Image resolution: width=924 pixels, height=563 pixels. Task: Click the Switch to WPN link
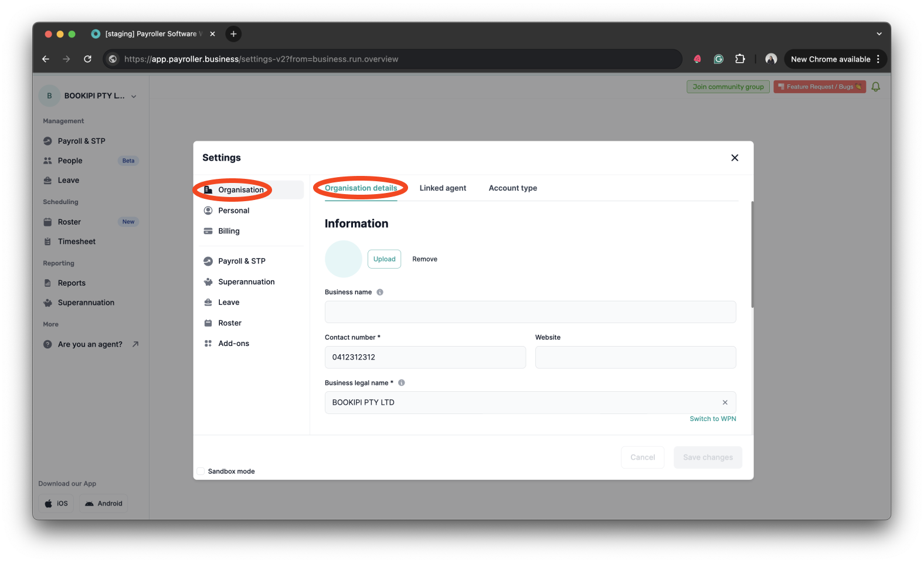click(713, 419)
